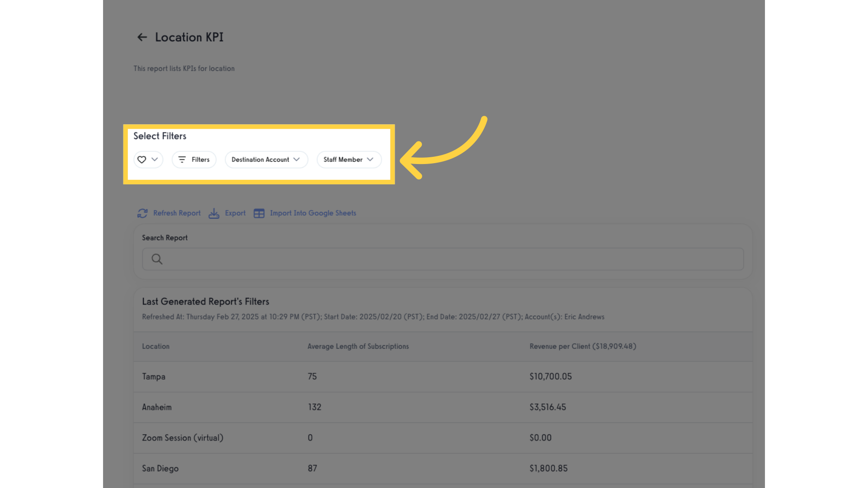Click the subscription length value 132

[x=315, y=407]
